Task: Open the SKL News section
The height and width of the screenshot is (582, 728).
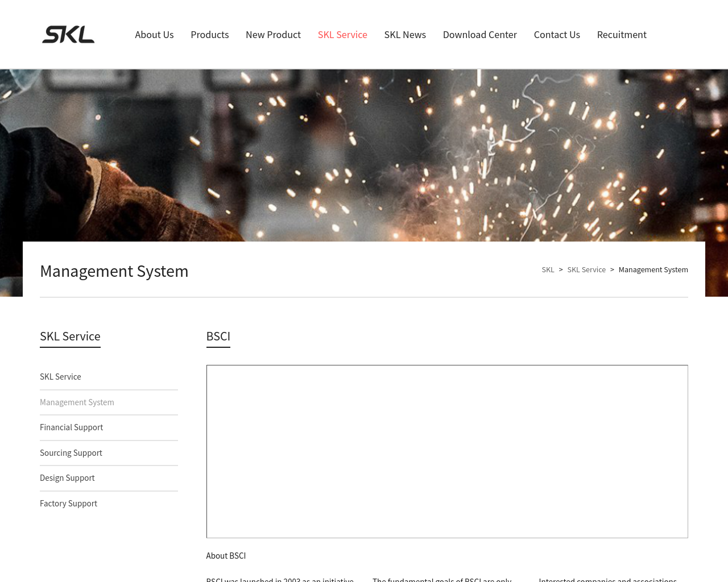Action: (x=405, y=35)
